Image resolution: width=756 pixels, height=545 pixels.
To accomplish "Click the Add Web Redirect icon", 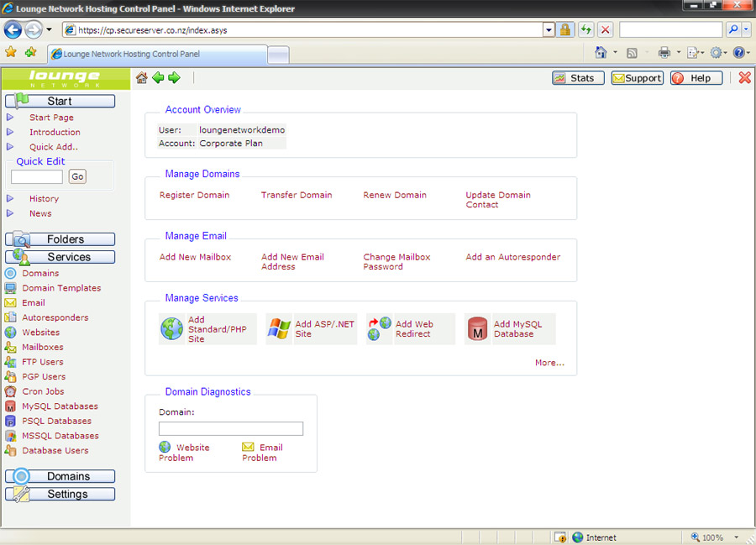I will pos(380,328).
